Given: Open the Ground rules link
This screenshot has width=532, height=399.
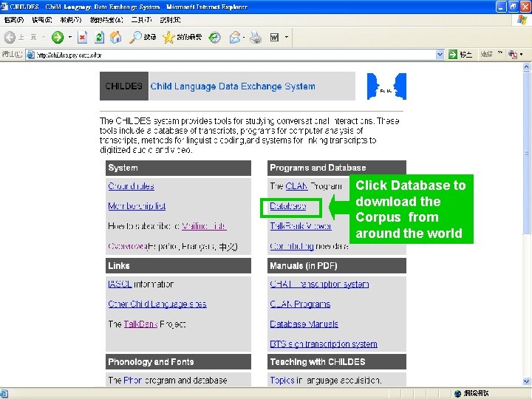Looking at the screenshot, I should pos(131,186).
